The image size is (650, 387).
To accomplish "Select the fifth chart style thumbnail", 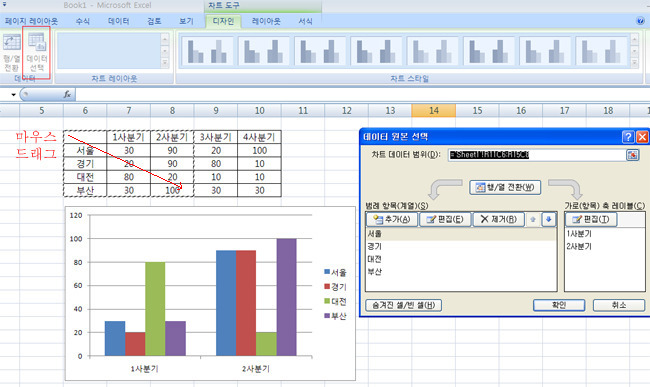I will 433,51.
